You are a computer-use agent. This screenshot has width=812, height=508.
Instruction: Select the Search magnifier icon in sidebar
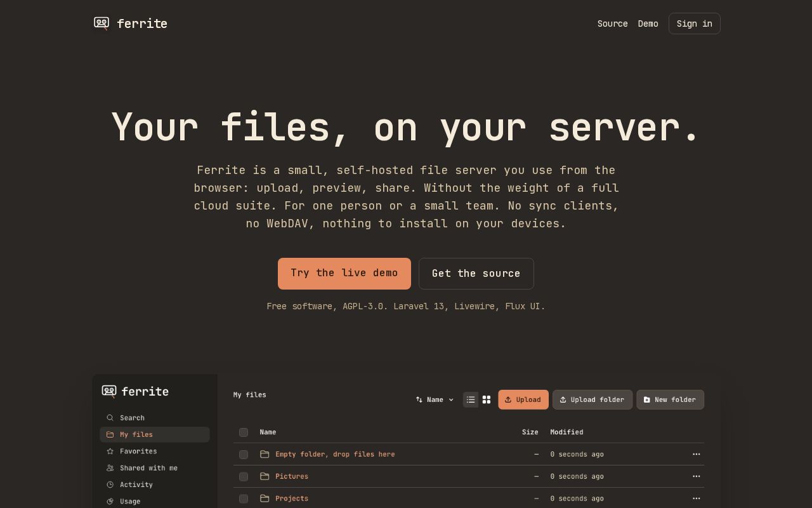coord(110,418)
